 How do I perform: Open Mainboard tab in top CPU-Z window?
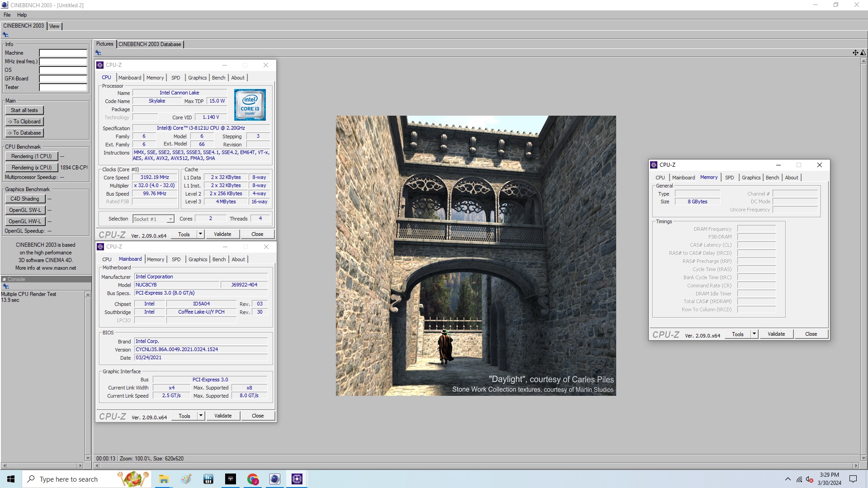pyautogui.click(x=130, y=78)
